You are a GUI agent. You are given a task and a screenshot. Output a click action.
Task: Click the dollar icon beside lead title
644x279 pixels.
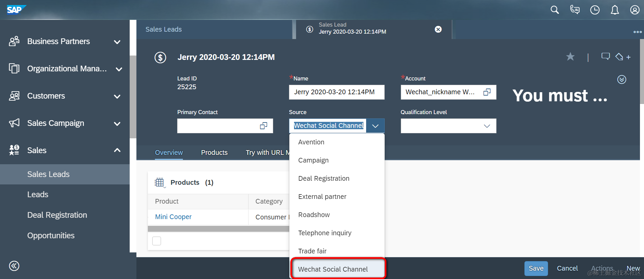tap(160, 58)
